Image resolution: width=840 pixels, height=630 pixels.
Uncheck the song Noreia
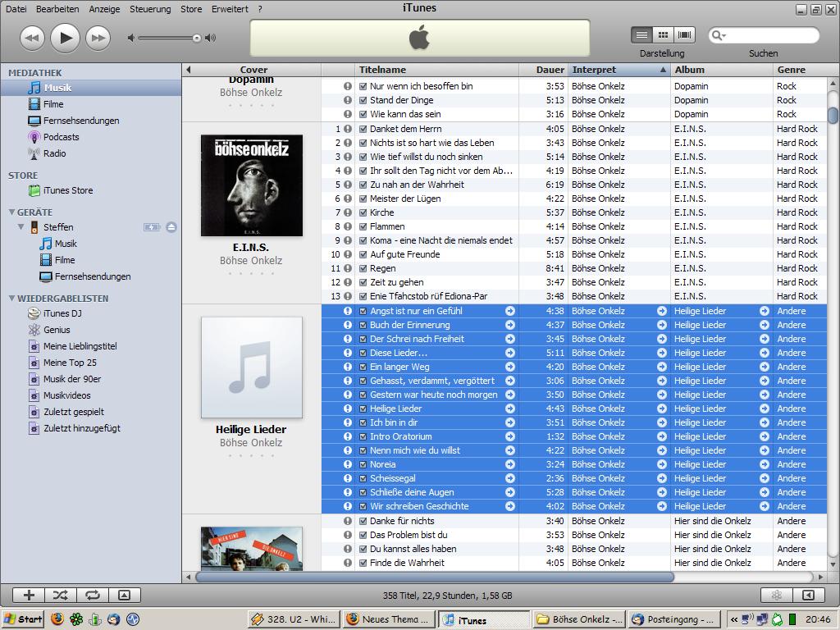(363, 464)
